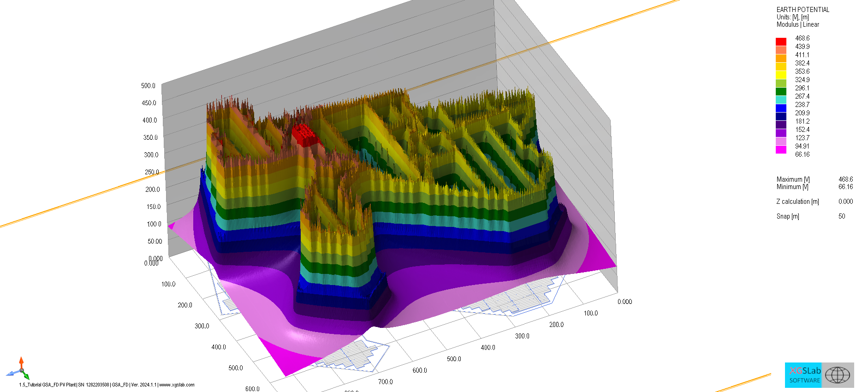Choose the magenta 94.91 legend swatch
This screenshot has width=868, height=392.
tap(781, 149)
